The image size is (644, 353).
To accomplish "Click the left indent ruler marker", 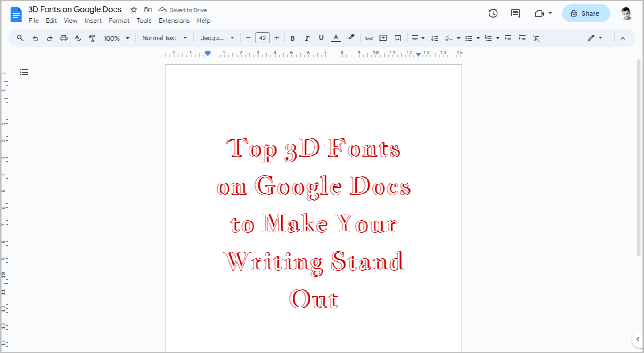I will pos(208,54).
